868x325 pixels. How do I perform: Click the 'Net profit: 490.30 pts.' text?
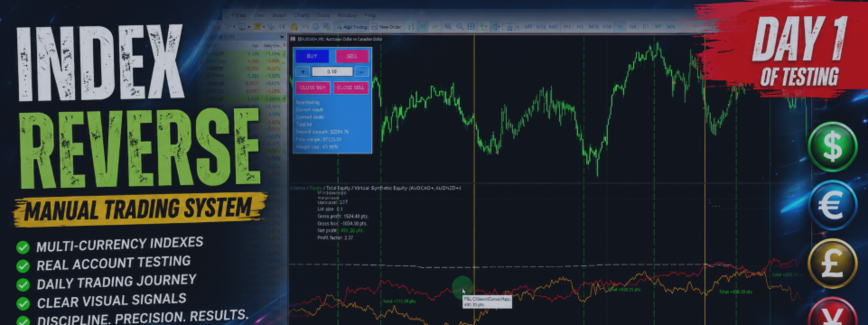(x=341, y=231)
